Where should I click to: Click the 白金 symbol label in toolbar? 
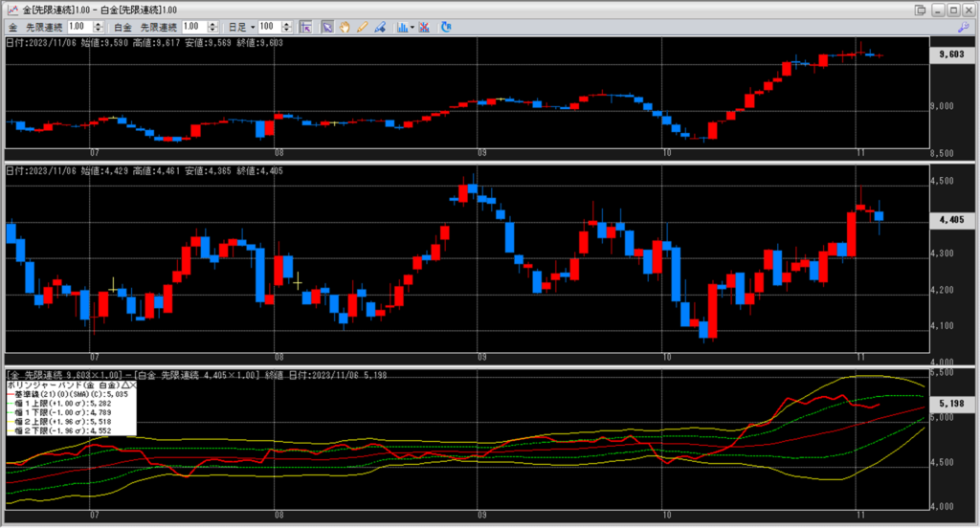coord(123,27)
